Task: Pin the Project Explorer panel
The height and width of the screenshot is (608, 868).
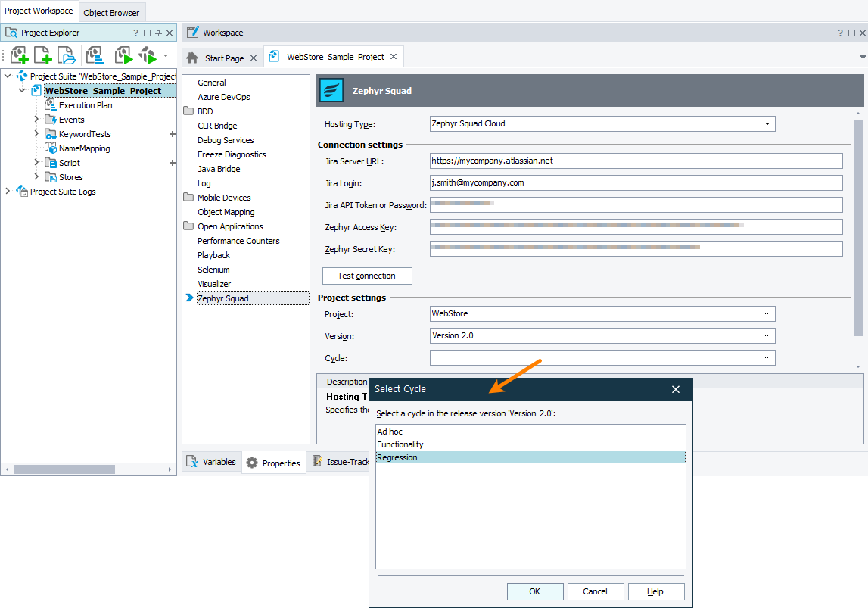Action: pyautogui.click(x=158, y=33)
